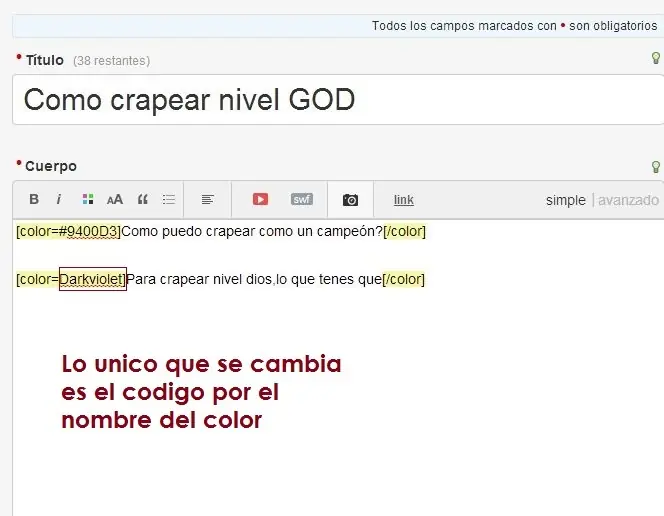Viewport: 664px width, 516px height.
Task: Click inside the Título input field
Action: click(x=338, y=99)
